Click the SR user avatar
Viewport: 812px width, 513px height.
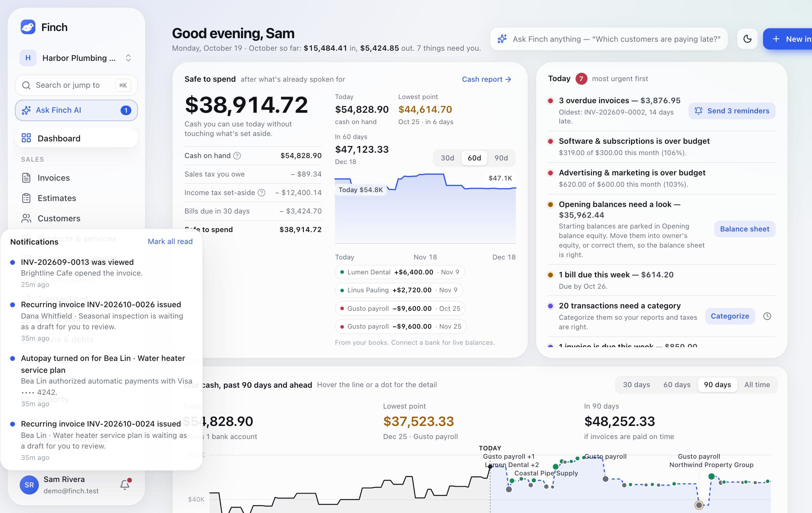click(x=29, y=485)
